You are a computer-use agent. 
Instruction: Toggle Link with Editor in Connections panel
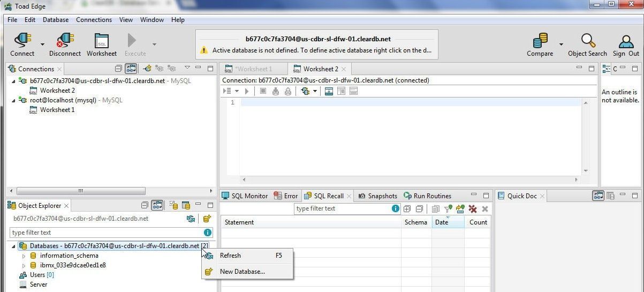(131, 69)
